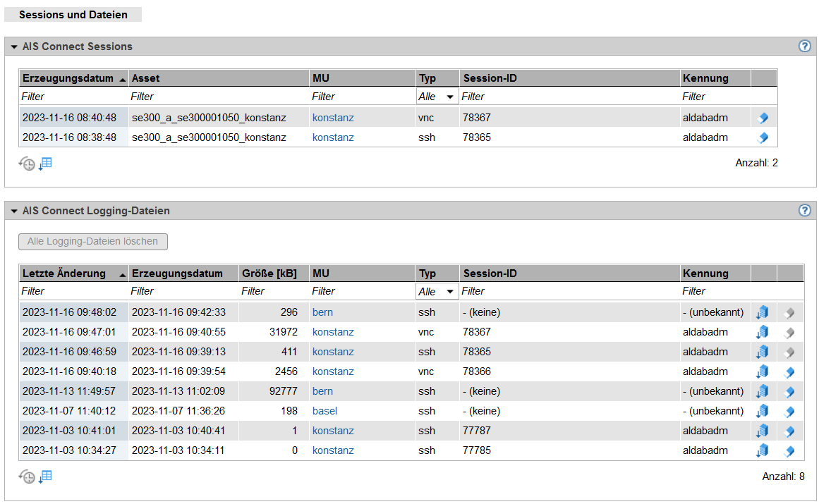This screenshot has width=819, height=504.
Task: Click the Asset filter field
Action: (x=218, y=97)
